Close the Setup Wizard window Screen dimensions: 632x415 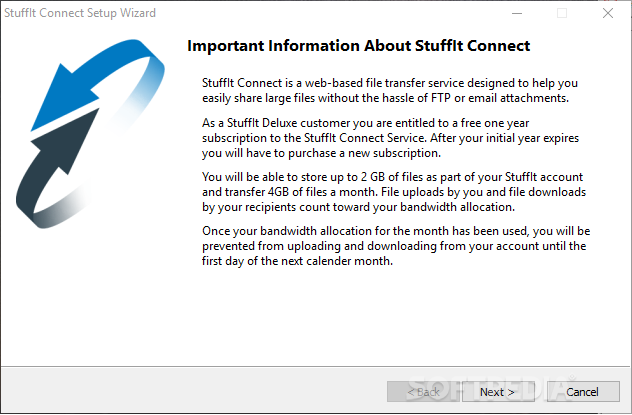(608, 13)
